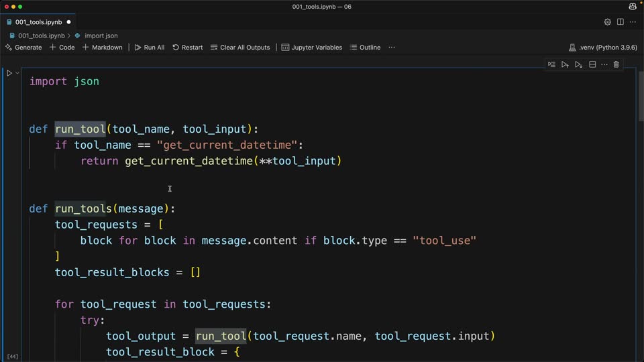Click the notebook file icon in the tab
The image size is (644, 362).
(x=9, y=22)
